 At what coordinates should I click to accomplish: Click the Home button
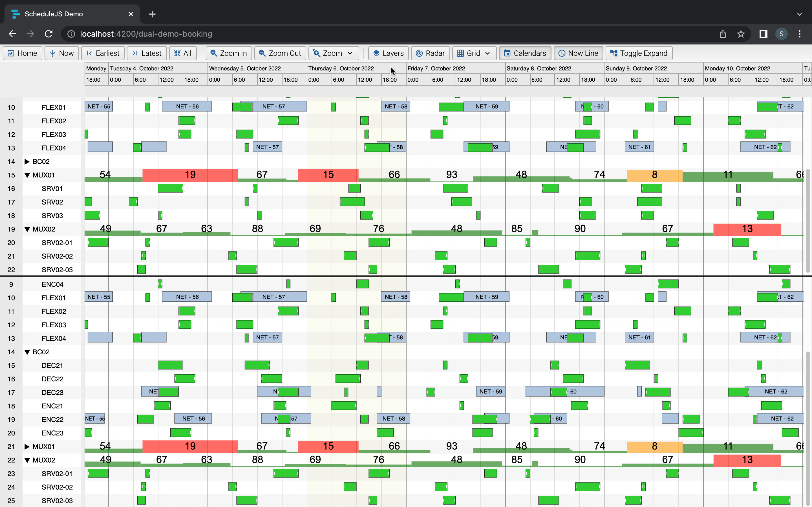22,53
